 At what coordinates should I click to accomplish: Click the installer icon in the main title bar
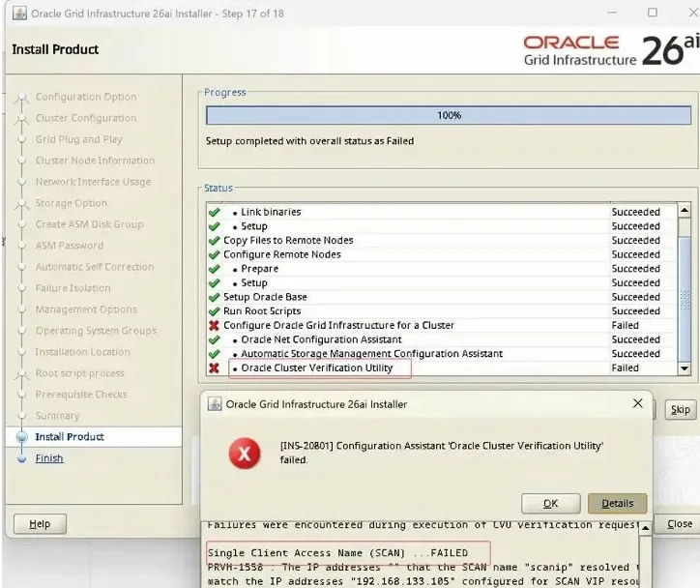tap(19, 14)
